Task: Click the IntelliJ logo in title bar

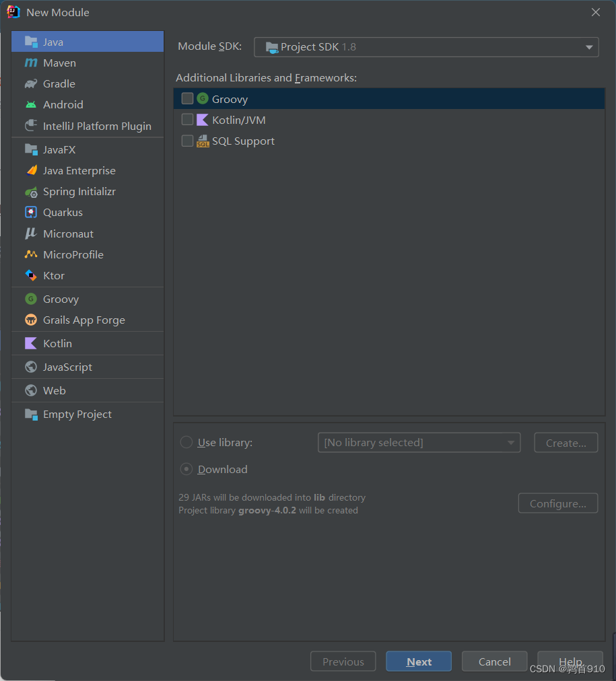Action: tap(13, 11)
